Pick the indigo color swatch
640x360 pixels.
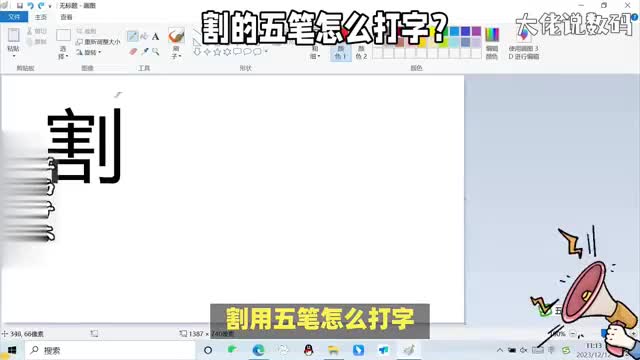coord(465,31)
